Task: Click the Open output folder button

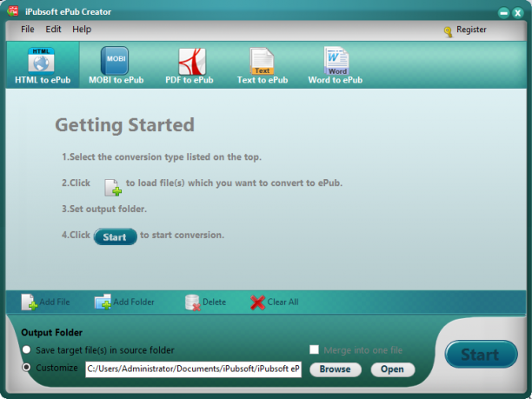Action: point(393,369)
